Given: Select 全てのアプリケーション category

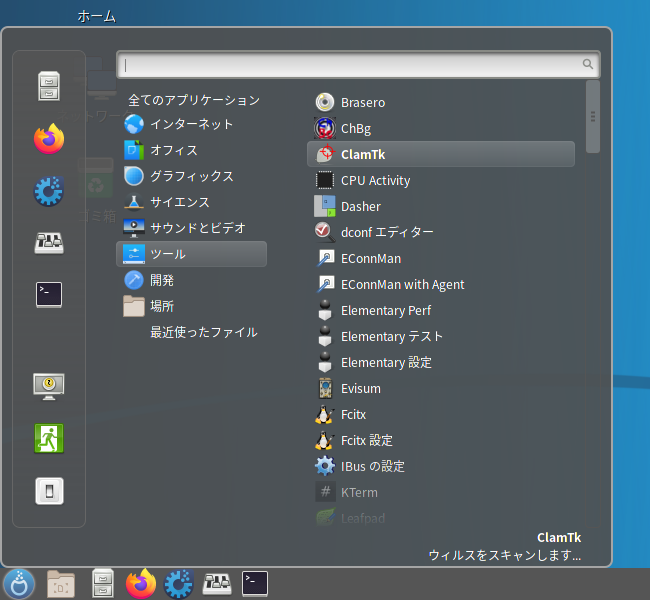Looking at the screenshot, I should point(194,100).
